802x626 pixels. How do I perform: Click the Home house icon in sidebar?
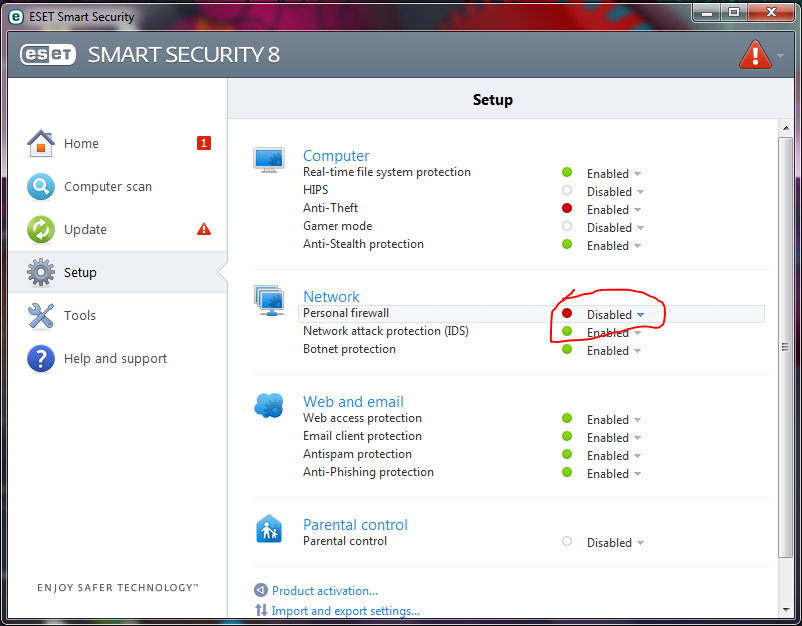41,144
